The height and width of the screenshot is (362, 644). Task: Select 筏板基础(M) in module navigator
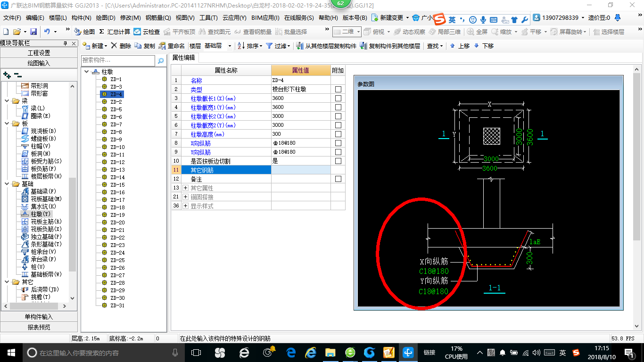click(x=46, y=199)
